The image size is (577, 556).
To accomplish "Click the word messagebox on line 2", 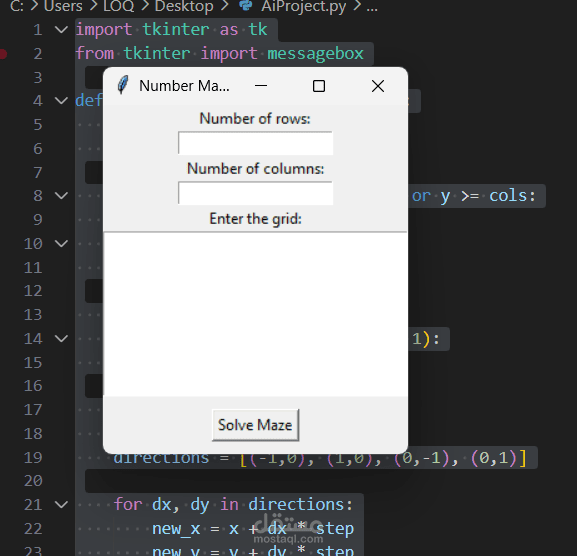I will (x=315, y=54).
